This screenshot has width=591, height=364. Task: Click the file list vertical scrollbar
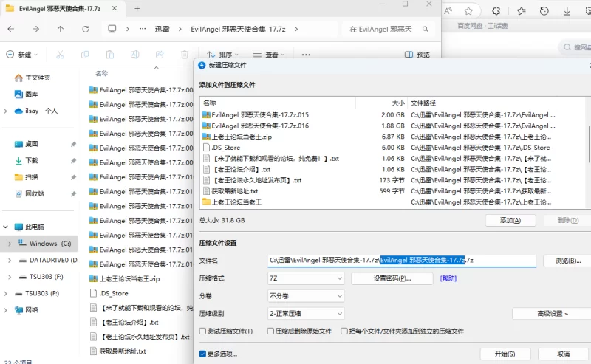tap(589, 143)
